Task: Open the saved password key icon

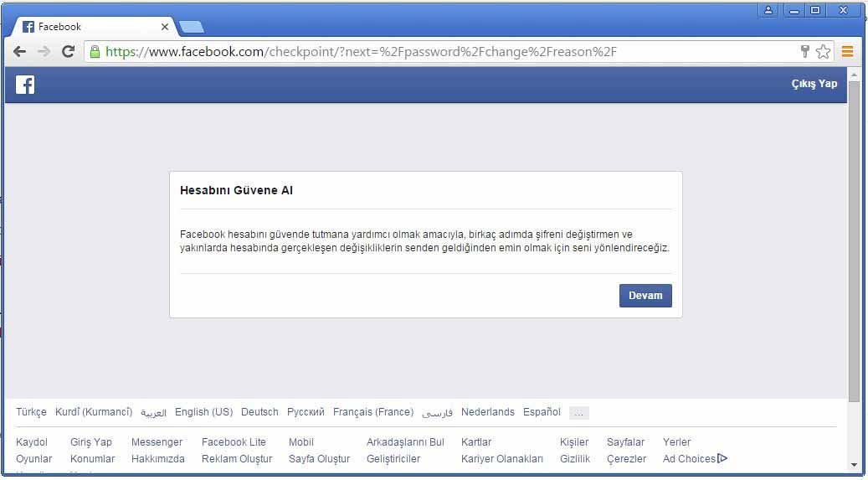Action: [805, 52]
